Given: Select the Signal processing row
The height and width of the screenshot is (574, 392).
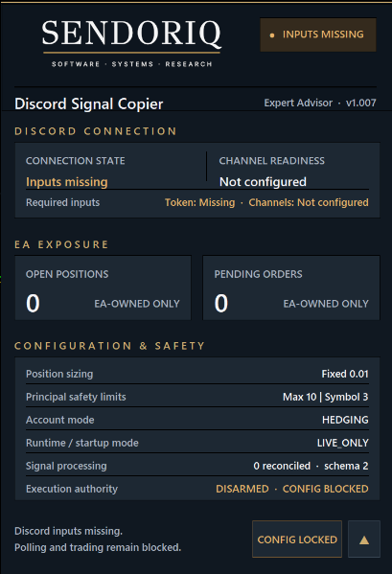Looking at the screenshot, I should pyautogui.click(x=197, y=466).
